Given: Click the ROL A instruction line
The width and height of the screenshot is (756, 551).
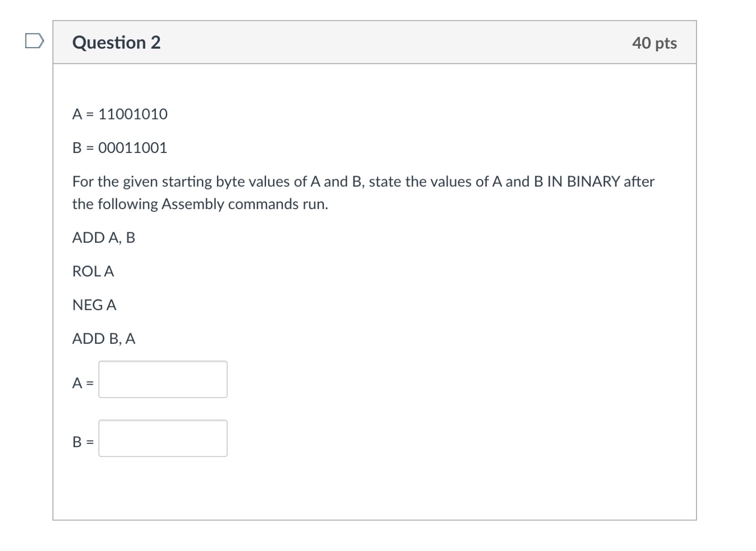Looking at the screenshot, I should (93, 271).
